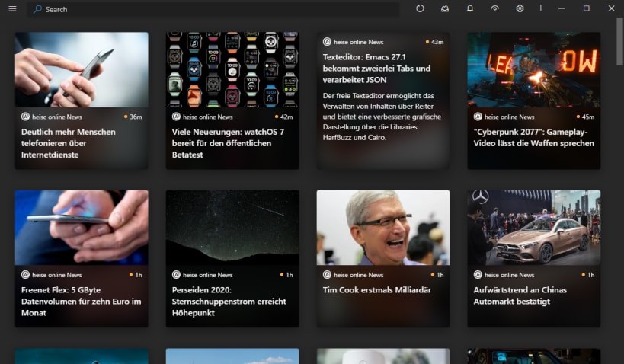Open article 'Deutlich mehr Menschen telefonieren über Internetdienste'
624x364 pixels.
point(69,143)
